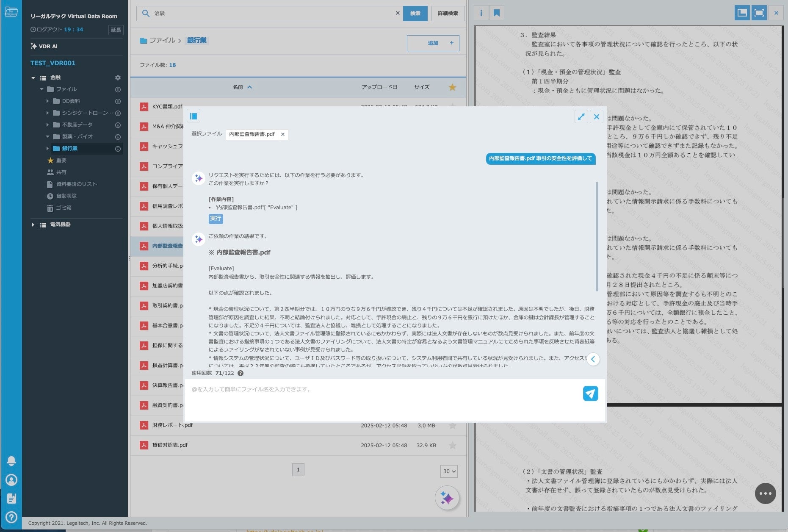
Task: Toggle chat side panel icon in AI dialog
Action: (194, 116)
